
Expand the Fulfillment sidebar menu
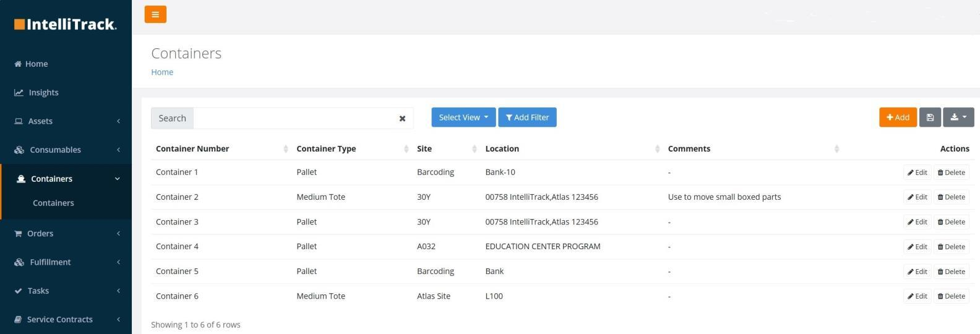(66, 262)
